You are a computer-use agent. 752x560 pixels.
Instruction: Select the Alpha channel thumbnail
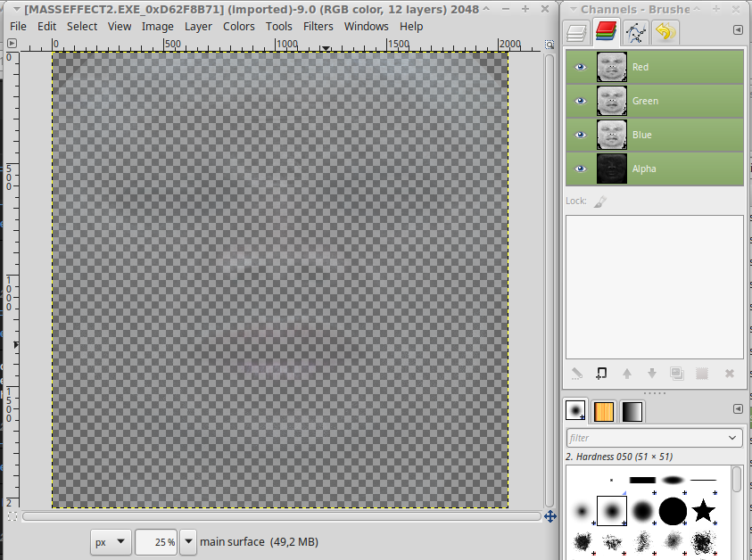coord(611,169)
